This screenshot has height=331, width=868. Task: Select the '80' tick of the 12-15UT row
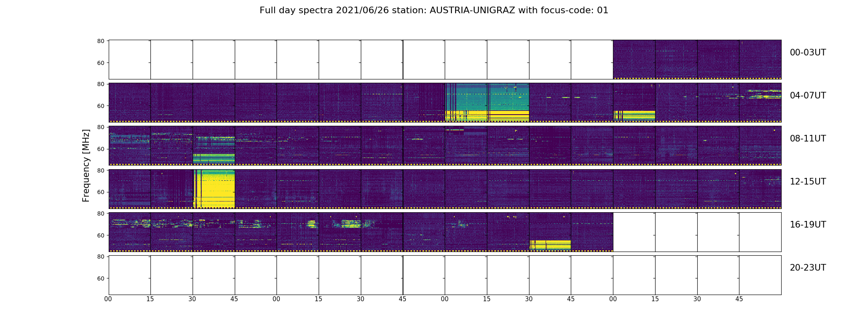pos(100,170)
